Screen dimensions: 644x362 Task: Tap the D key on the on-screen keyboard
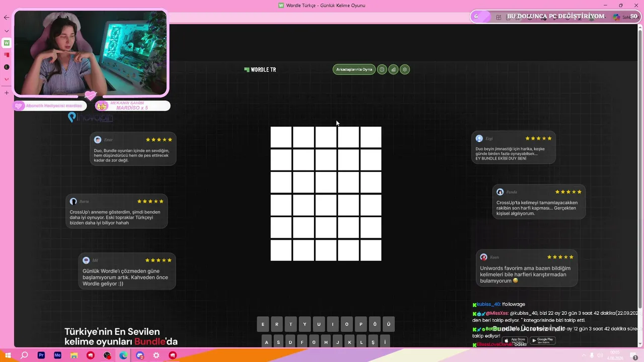(x=290, y=341)
